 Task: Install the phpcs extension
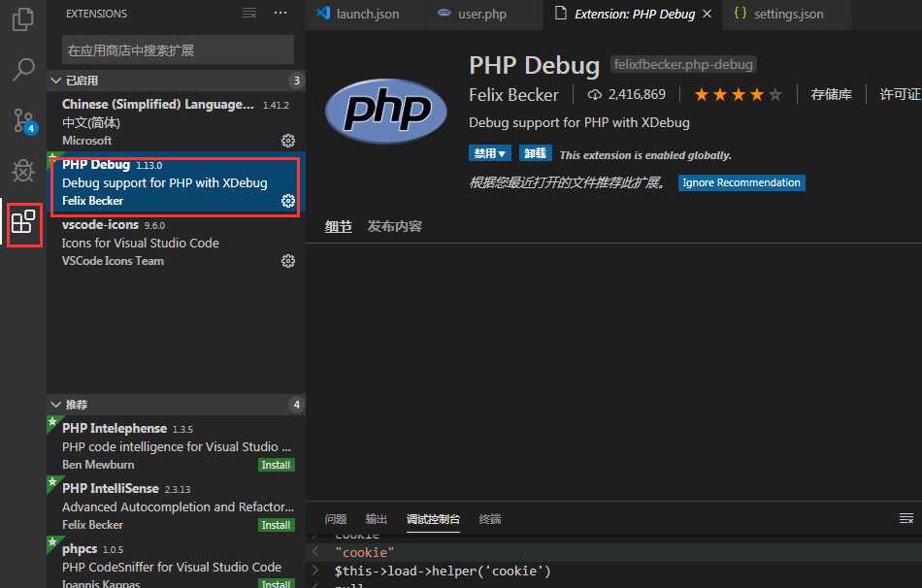tap(276, 583)
